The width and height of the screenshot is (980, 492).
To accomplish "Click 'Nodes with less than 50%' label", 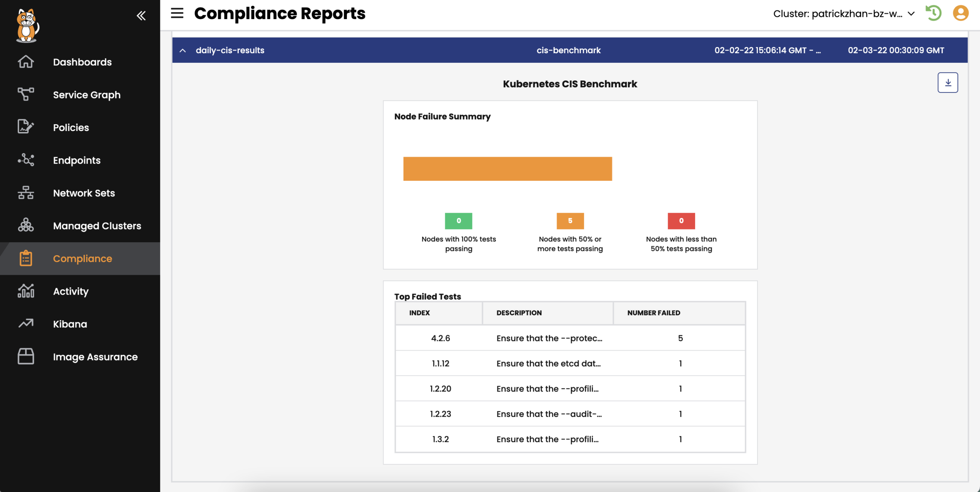I will pos(681,244).
